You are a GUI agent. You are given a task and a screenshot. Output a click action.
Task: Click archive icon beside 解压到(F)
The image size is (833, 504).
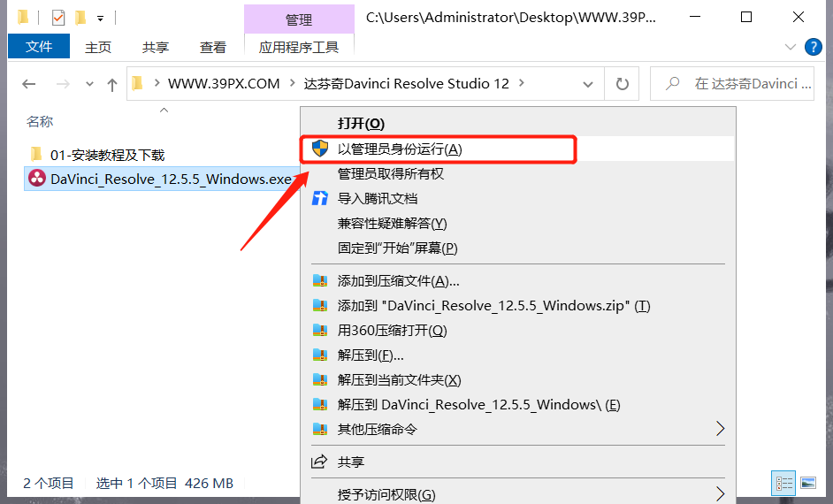(320, 355)
